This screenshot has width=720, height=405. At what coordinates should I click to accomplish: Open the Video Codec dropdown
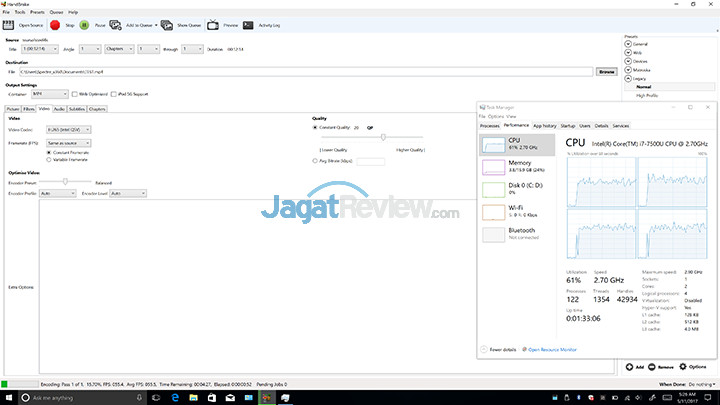click(x=68, y=130)
